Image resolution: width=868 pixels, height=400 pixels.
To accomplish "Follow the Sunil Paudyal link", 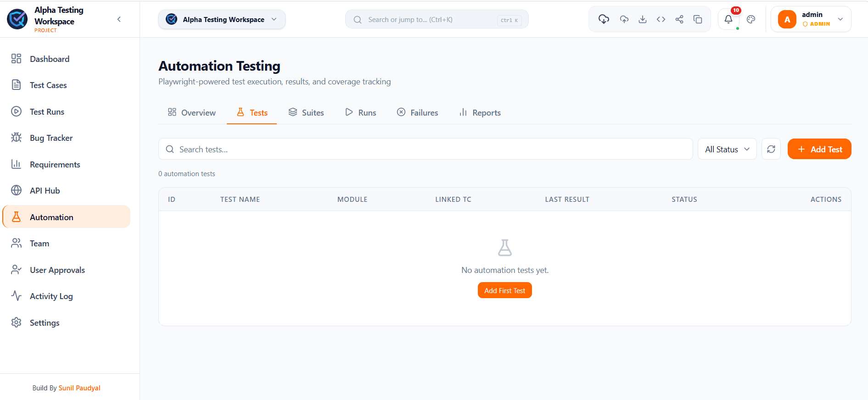I will click(79, 388).
